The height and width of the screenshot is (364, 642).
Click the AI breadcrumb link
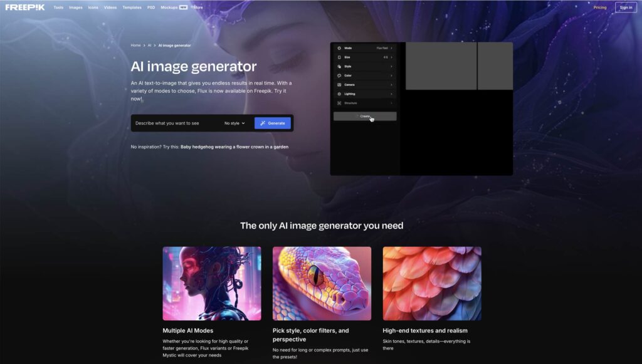pyautogui.click(x=149, y=45)
